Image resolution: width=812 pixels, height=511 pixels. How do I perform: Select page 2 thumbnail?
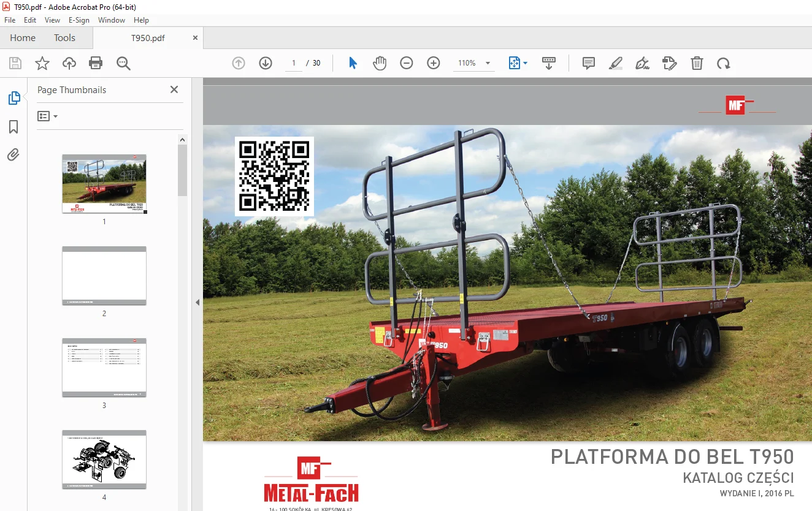(x=104, y=276)
